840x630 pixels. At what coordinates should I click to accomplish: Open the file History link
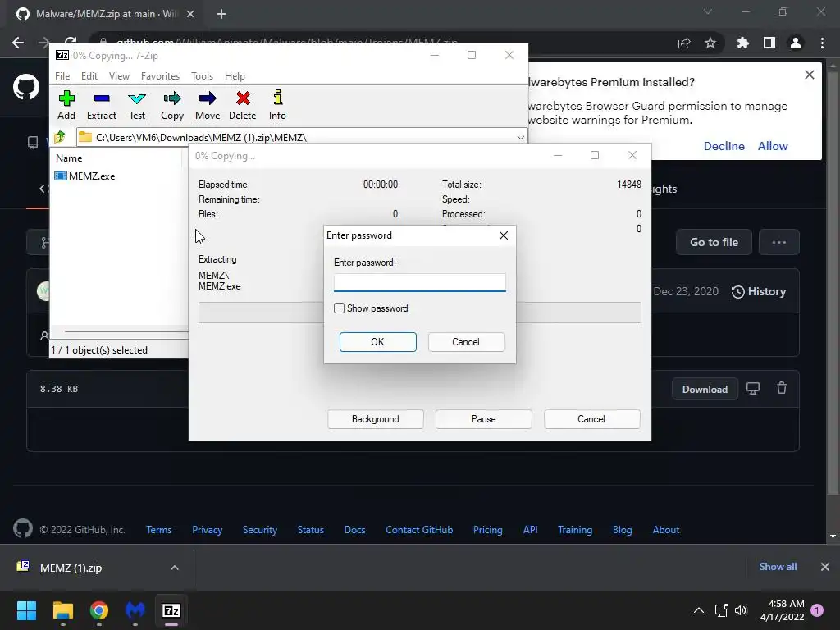tap(759, 291)
